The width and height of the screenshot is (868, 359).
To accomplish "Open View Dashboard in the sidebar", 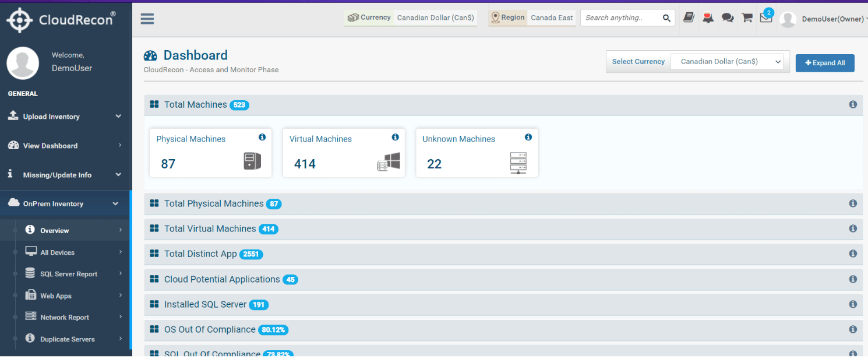I will [x=65, y=146].
